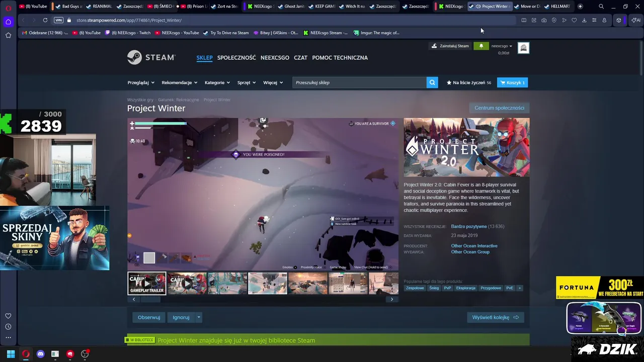Add a tag with the plus button
The image size is (644, 362).
(x=520, y=288)
